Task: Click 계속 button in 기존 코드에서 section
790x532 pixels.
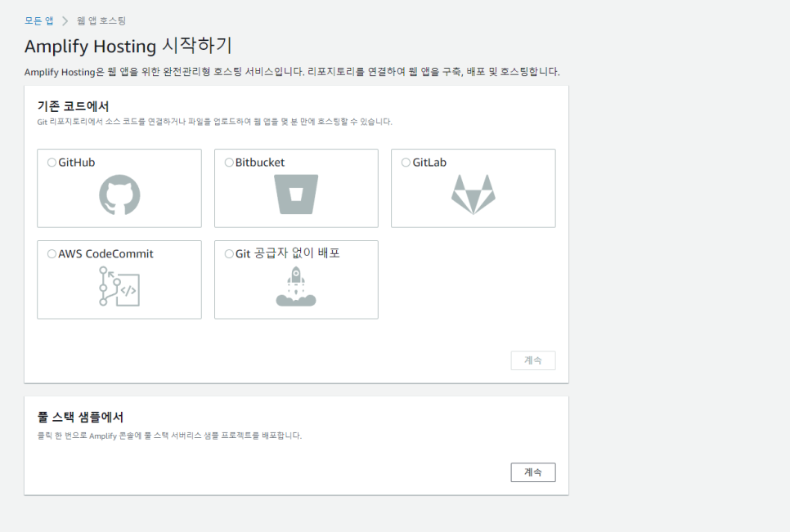Action: pos(533,360)
